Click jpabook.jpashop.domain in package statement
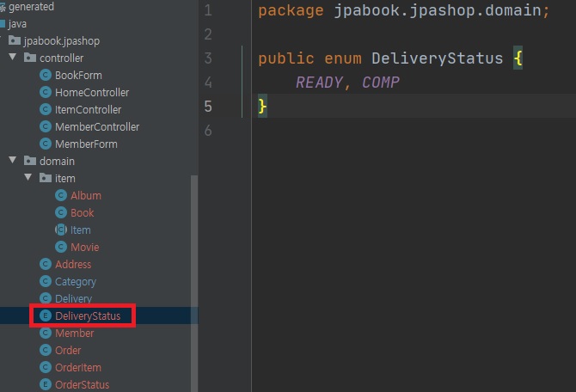576x392 pixels. pos(438,10)
